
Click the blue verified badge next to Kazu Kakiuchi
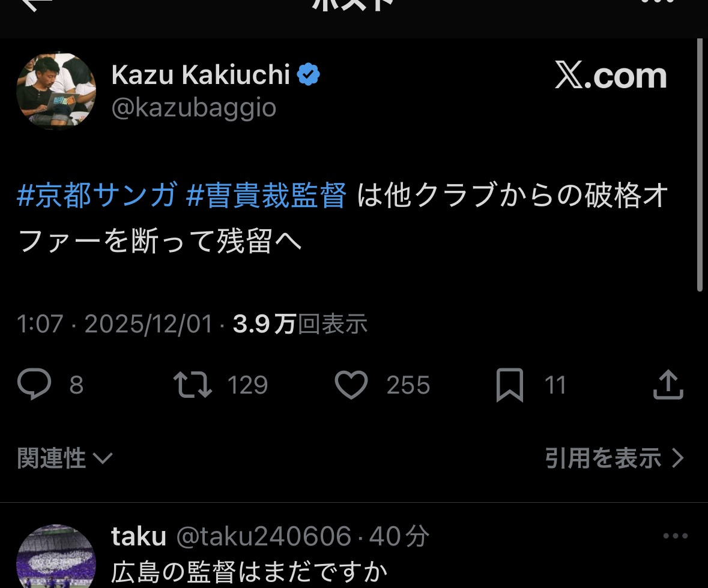point(309,74)
